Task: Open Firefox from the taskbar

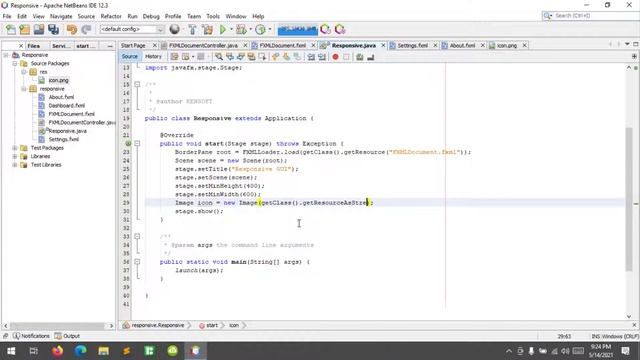Action: coord(58,351)
